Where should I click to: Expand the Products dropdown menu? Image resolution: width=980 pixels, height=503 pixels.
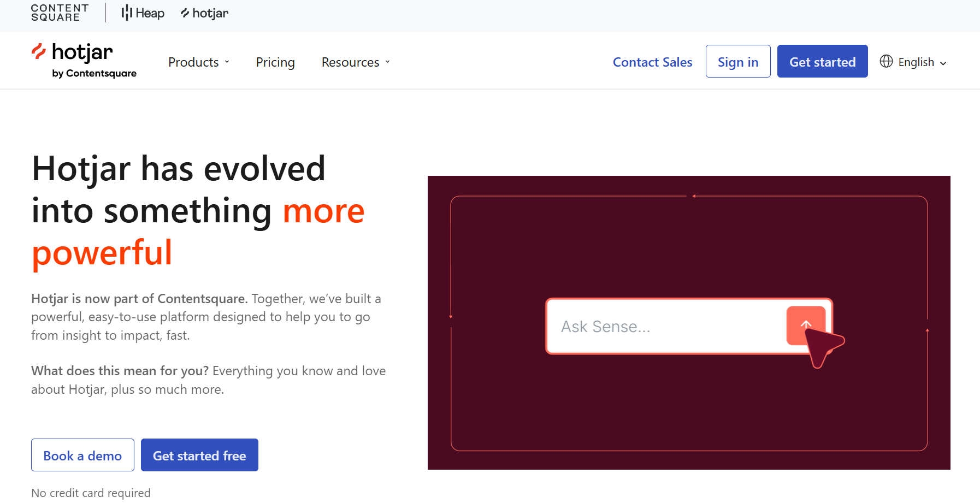[199, 62]
